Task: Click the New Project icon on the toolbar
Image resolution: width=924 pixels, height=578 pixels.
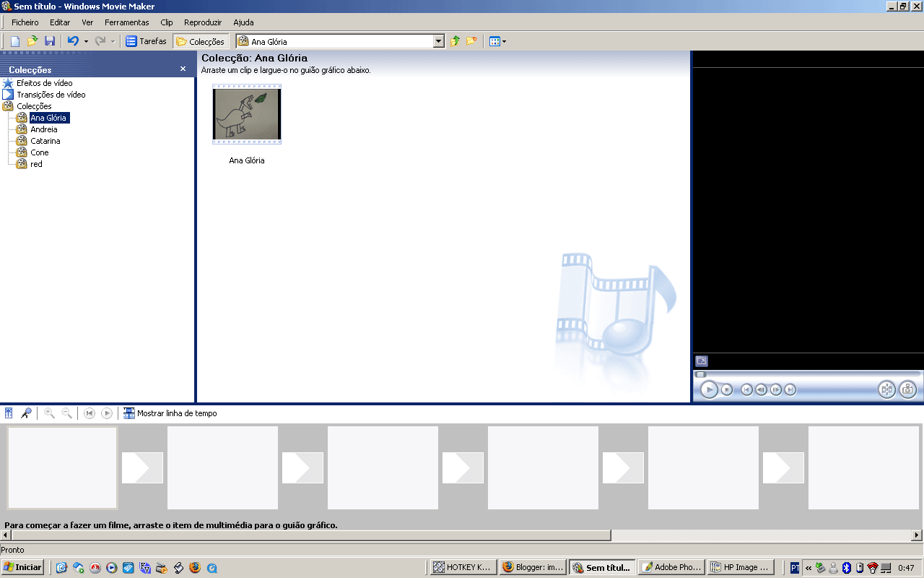Action: point(14,41)
